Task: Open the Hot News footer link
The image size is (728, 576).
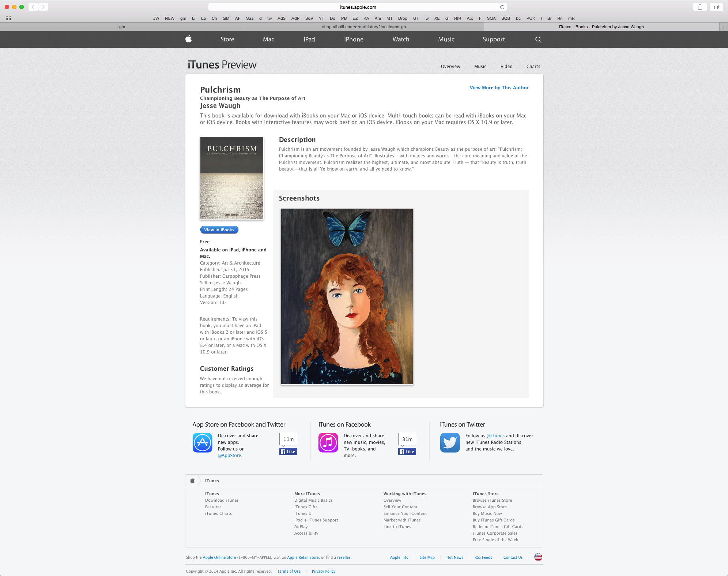Action: [454, 558]
